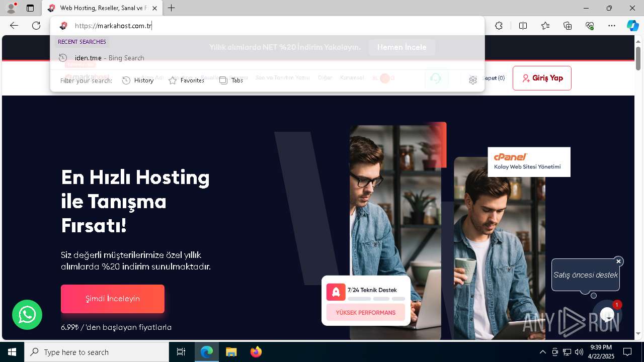Viewport: 644px width, 362px height.
Task: Open the live chat widget icon
Action: point(607,315)
